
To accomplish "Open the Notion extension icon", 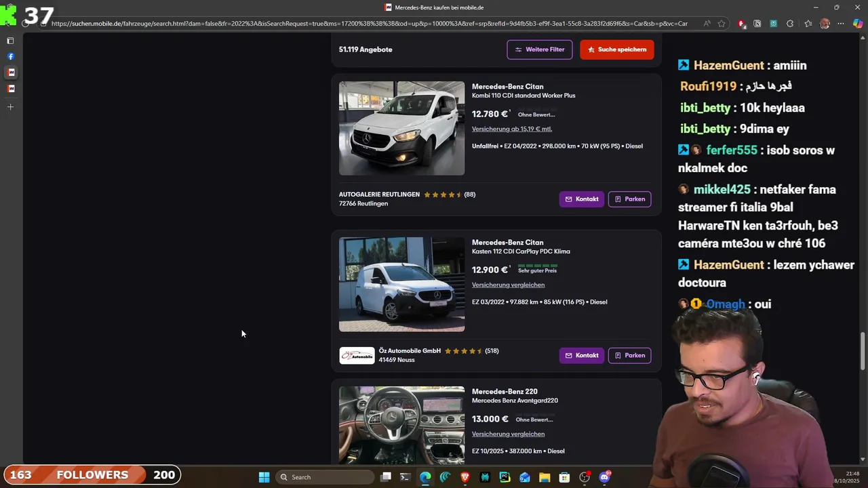I will [757, 24].
